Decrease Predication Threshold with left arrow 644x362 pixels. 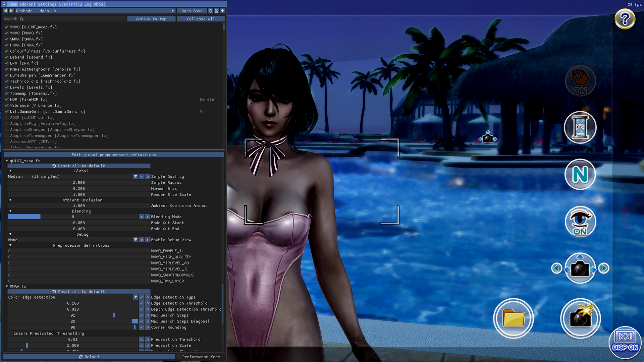[142, 340]
